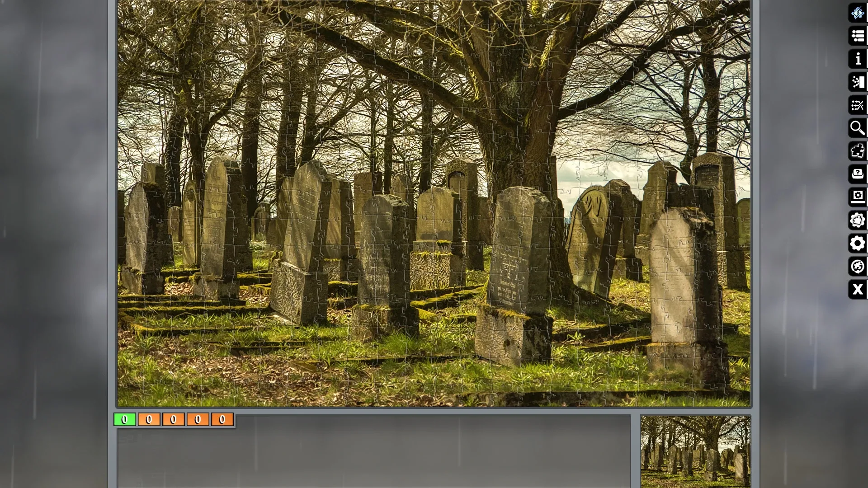Click the painted puzzle piece icon
Screen dimensions: 868x488
click(x=858, y=220)
